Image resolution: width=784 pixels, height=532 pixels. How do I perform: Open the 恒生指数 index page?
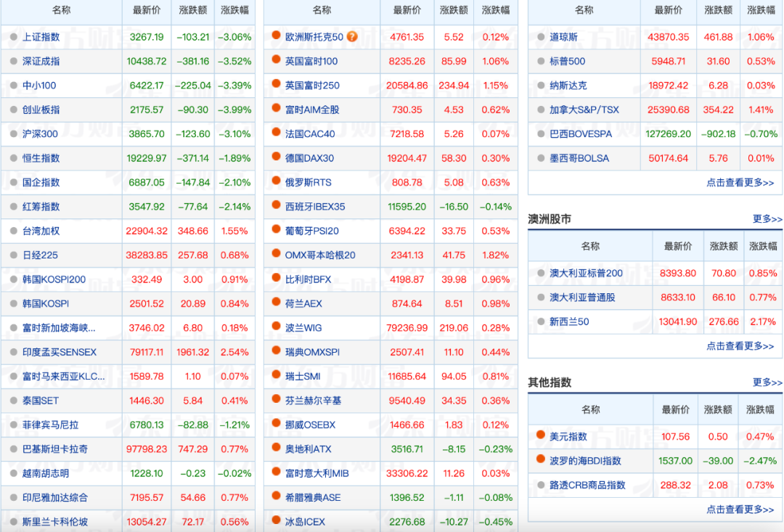pyautogui.click(x=41, y=158)
